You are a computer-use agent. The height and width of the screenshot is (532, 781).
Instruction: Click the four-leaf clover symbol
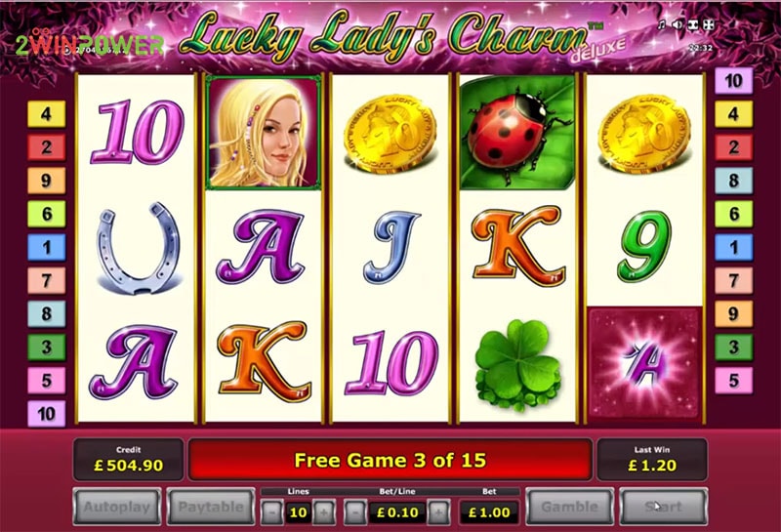(x=518, y=366)
